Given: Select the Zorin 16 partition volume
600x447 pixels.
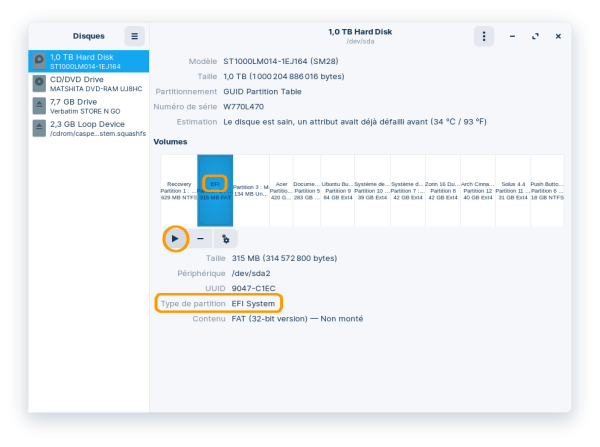Looking at the screenshot, I should pyautogui.click(x=441, y=190).
